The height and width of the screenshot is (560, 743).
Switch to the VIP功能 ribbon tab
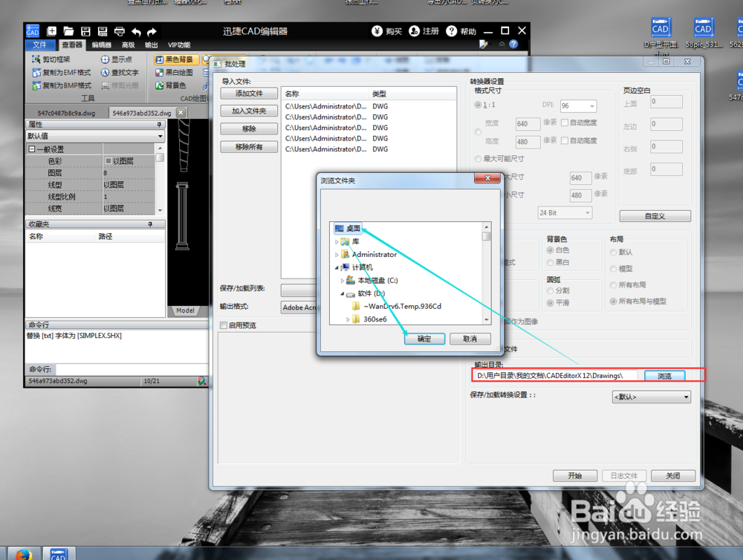pos(179,45)
